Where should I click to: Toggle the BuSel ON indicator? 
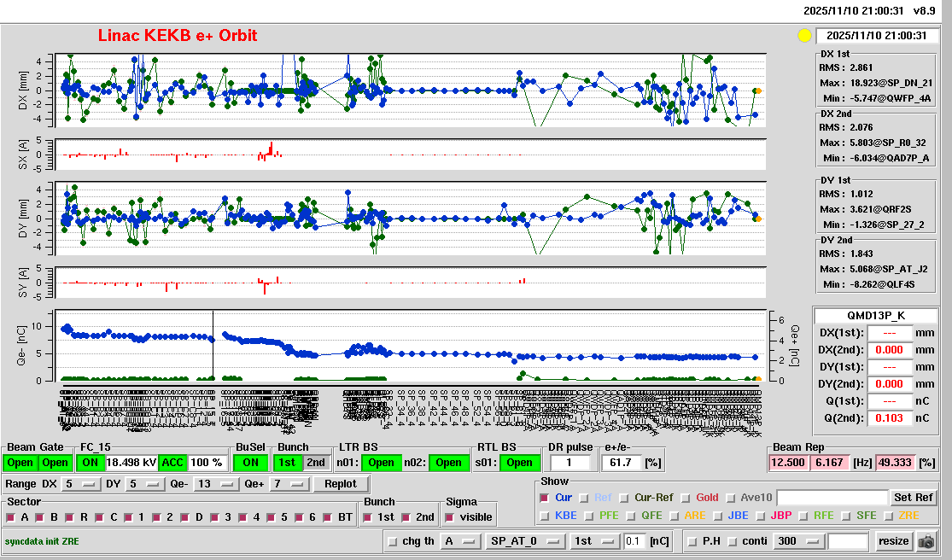click(250, 463)
